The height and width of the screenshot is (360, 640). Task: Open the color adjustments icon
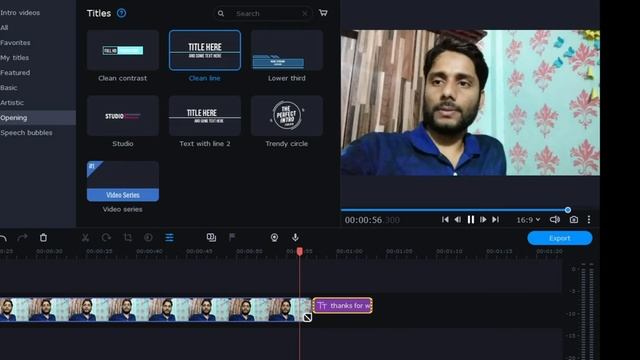click(148, 237)
